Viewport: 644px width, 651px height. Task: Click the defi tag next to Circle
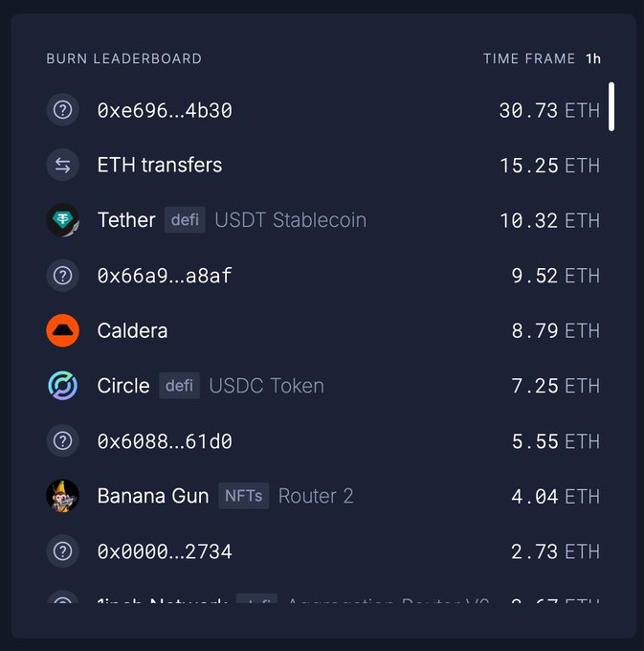[x=179, y=385]
